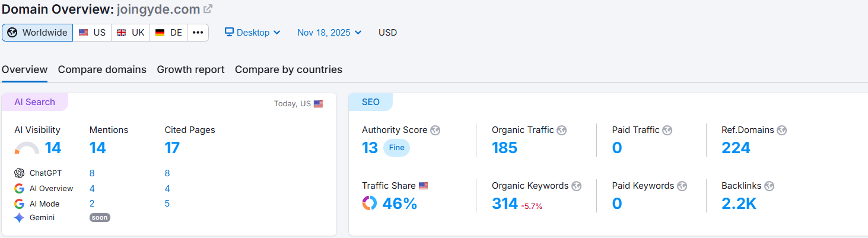Select Worldwide database toggle

[37, 33]
